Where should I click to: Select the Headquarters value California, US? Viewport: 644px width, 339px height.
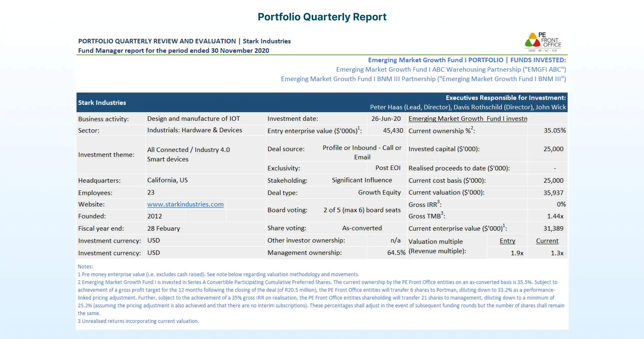(167, 180)
